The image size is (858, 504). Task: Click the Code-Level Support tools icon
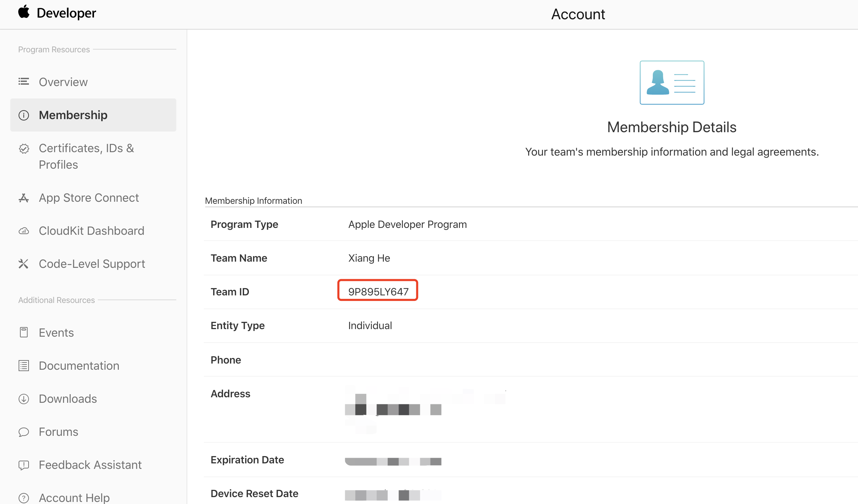pyautogui.click(x=24, y=264)
